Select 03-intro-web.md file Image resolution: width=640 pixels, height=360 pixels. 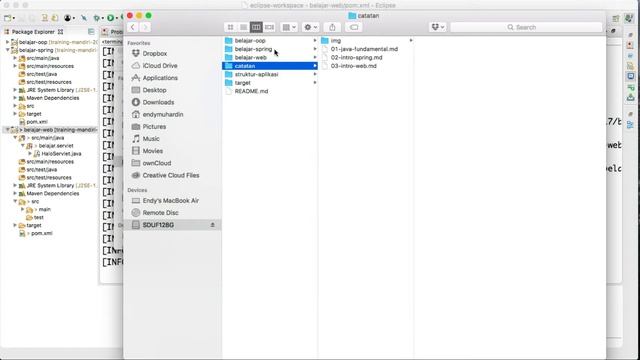(366, 66)
